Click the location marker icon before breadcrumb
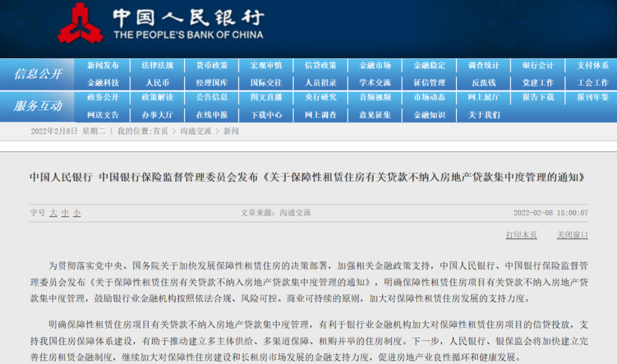 point(110,131)
